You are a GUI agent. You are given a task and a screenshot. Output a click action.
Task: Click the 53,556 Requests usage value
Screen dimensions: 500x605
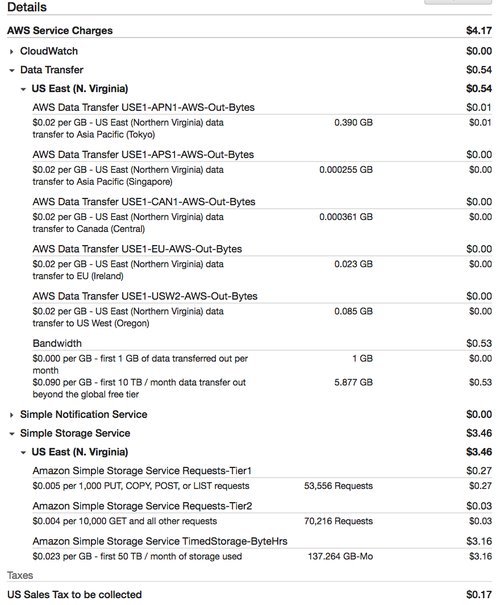coord(338,486)
